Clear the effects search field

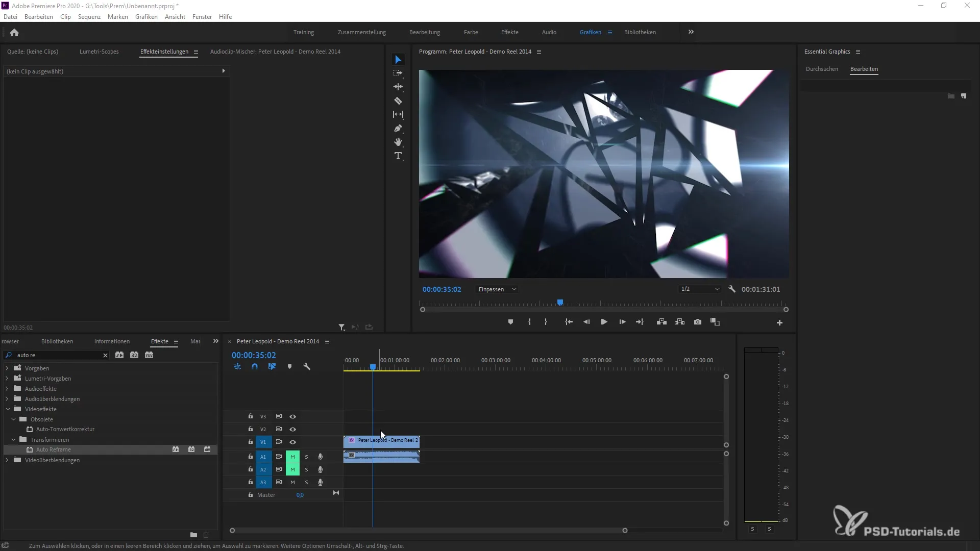click(x=105, y=355)
